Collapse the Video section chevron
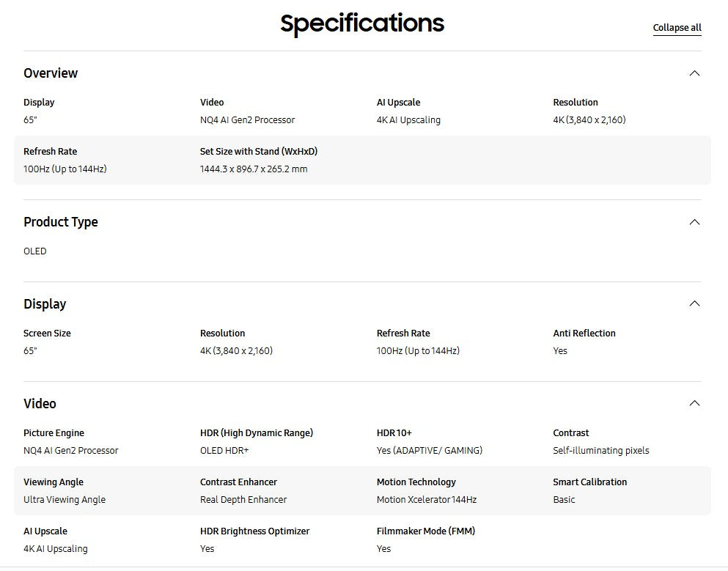The width and height of the screenshot is (728, 571). pos(694,403)
